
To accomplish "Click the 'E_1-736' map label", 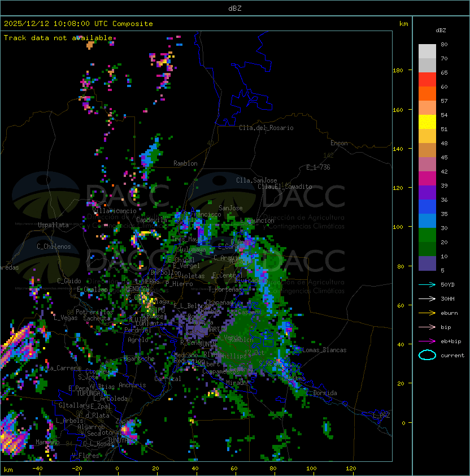I will pos(318,167).
